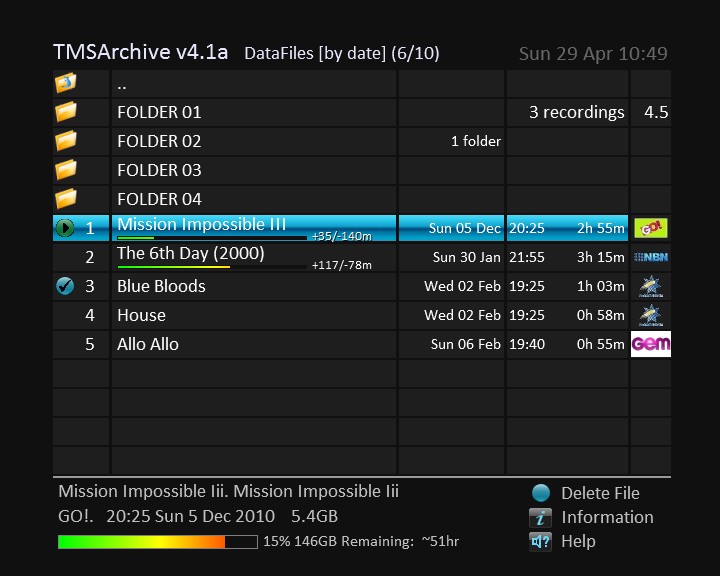Screen dimensions: 720x576
Task: Open the FOLDER 03 folder icon
Action: (66, 170)
